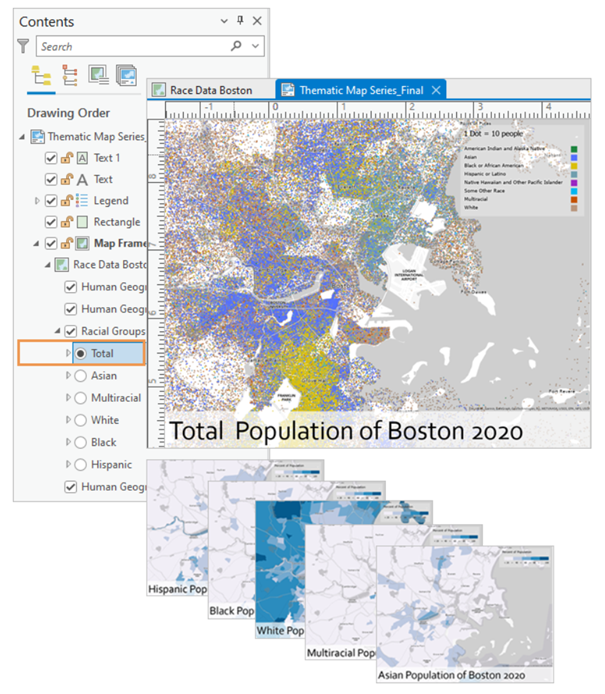
Task: Collapse the Race Data Boston map node
Action: [47, 265]
